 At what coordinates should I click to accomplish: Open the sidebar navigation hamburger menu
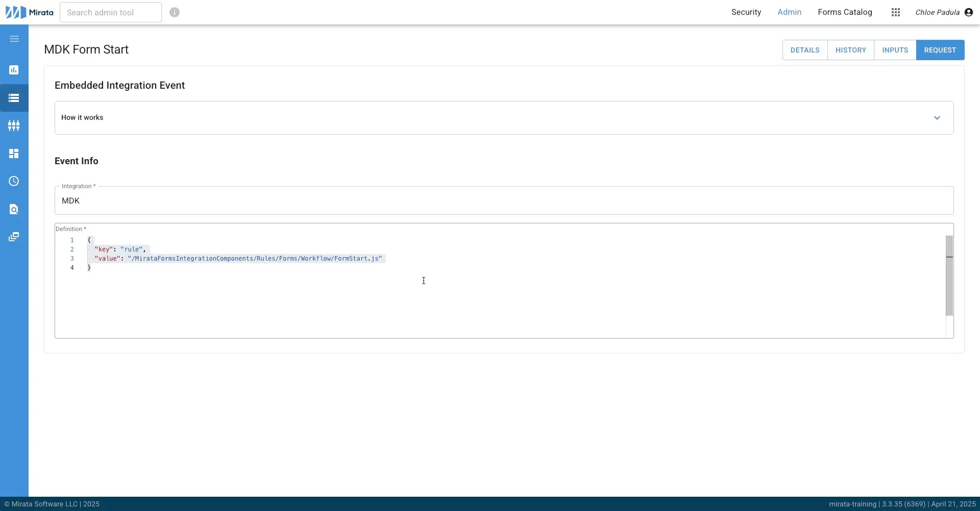14,38
